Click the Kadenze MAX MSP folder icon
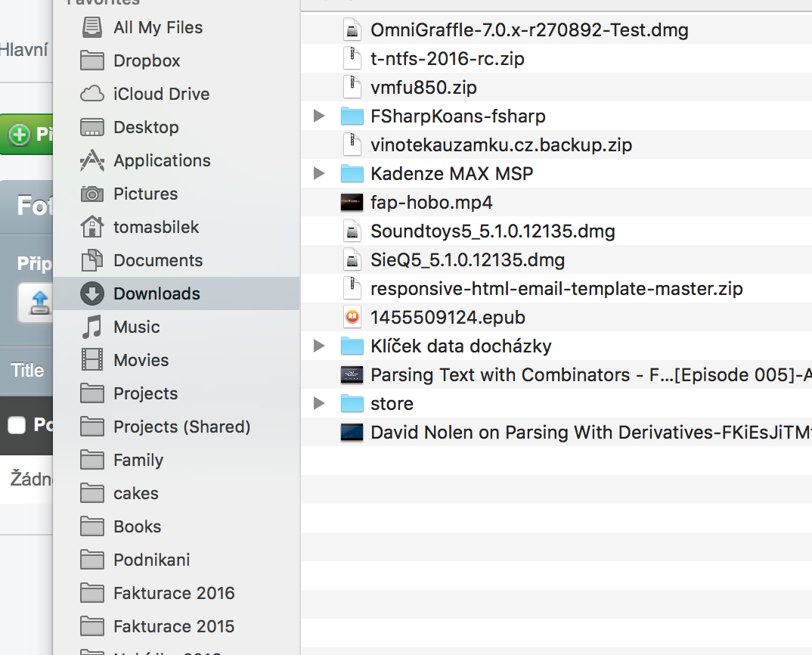 pos(352,174)
